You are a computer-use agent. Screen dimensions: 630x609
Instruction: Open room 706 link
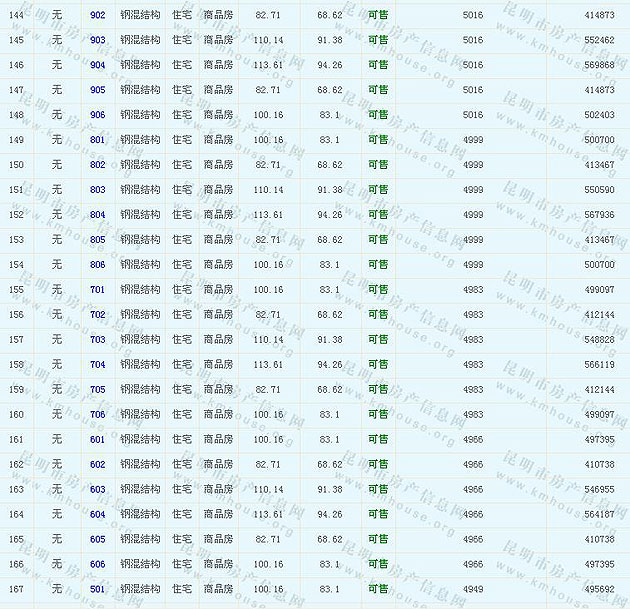[x=97, y=415]
